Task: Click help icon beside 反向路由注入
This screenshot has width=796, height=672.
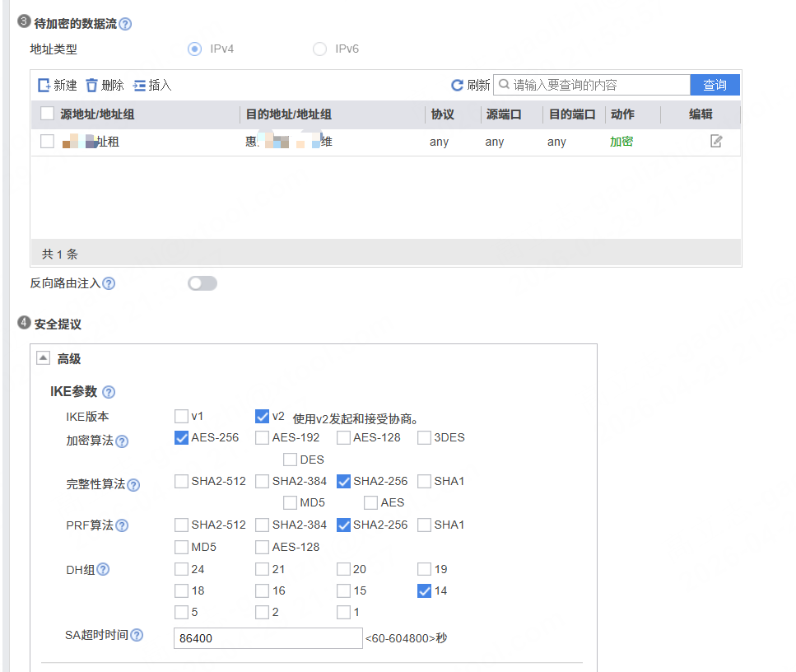Action: point(109,283)
